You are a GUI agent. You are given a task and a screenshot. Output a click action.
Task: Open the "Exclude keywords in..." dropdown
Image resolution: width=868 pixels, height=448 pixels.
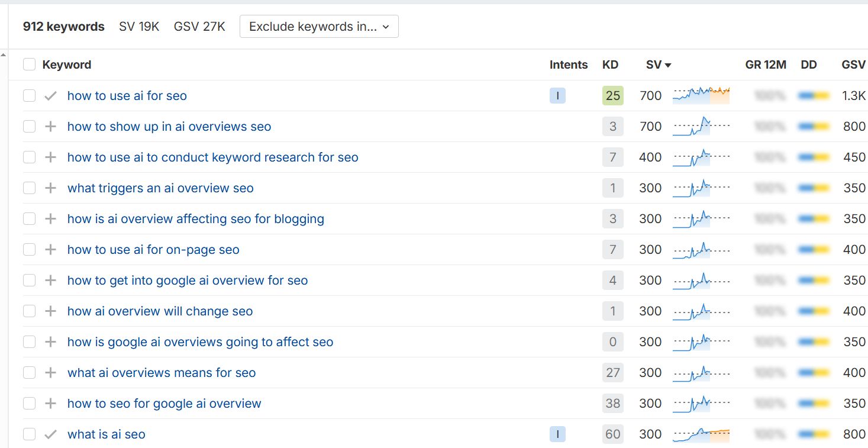319,27
